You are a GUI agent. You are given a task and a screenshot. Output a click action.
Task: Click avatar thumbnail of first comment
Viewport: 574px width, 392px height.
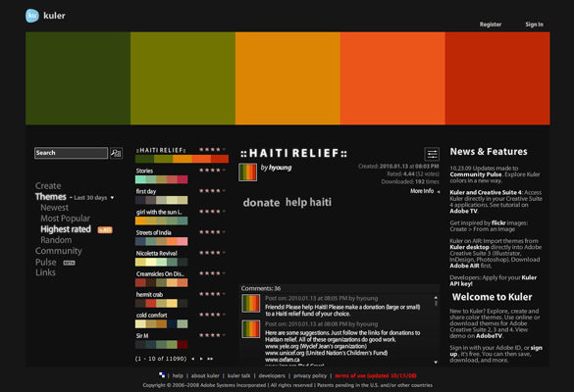tap(251, 304)
